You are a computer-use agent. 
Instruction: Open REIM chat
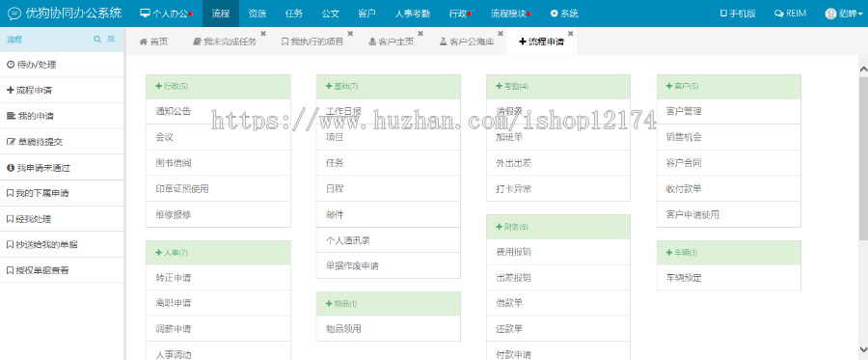(x=790, y=14)
